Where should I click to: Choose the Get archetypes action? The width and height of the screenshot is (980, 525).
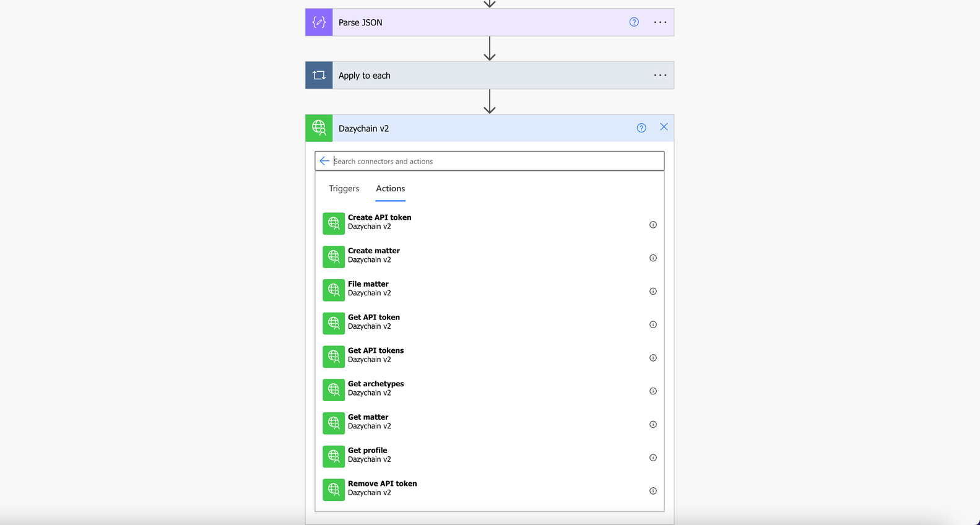click(490, 389)
